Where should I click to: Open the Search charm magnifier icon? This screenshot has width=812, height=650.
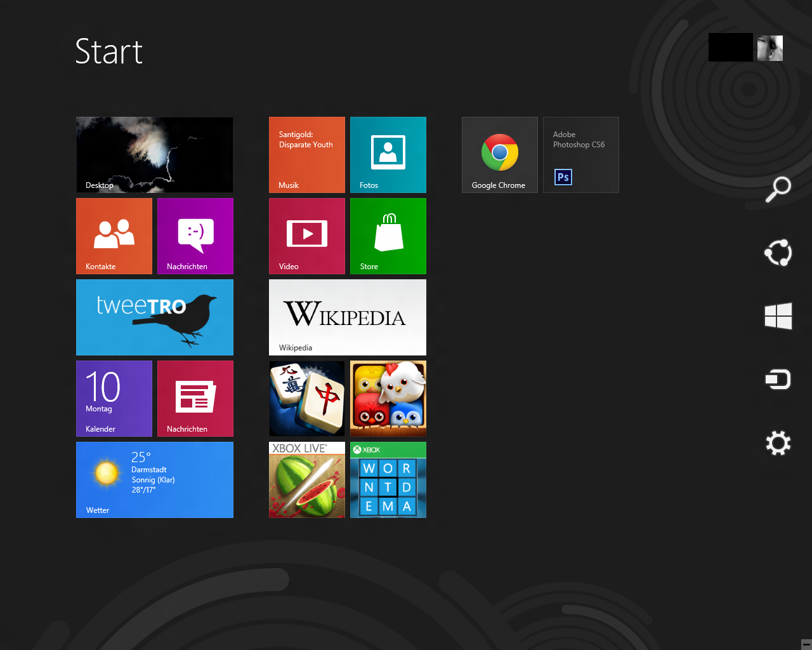(x=778, y=189)
